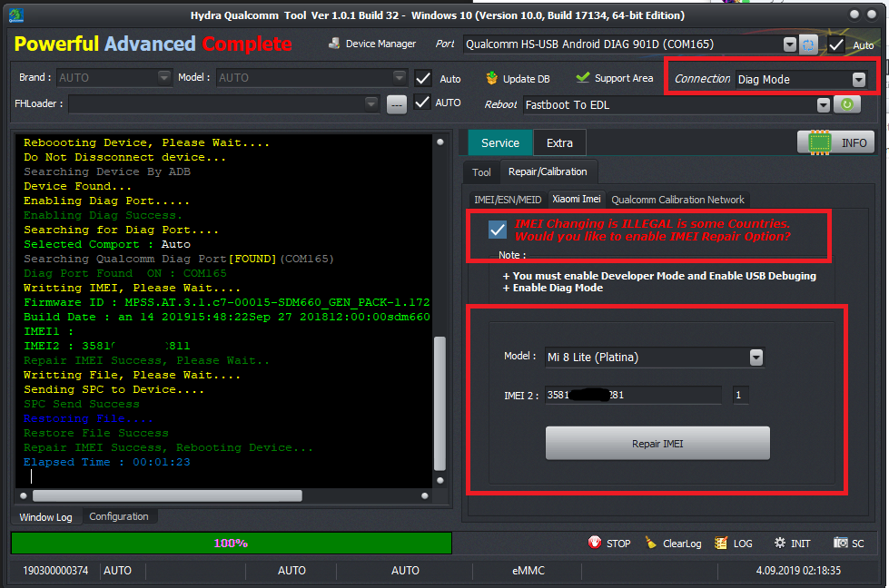Click the IMEI slot number field
889x588 pixels.
pos(740,395)
